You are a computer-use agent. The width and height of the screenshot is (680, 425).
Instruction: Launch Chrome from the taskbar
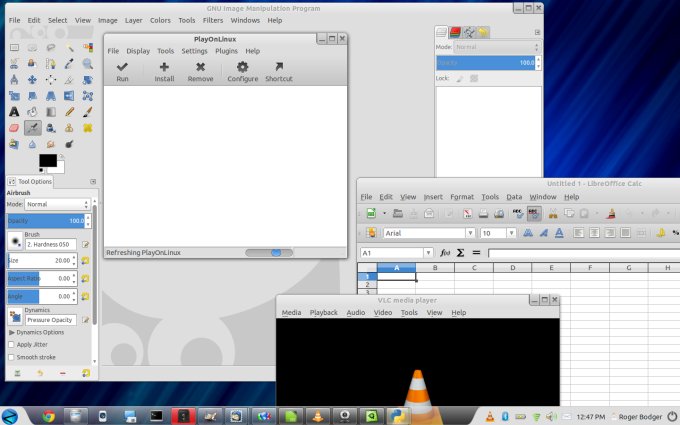(47, 415)
